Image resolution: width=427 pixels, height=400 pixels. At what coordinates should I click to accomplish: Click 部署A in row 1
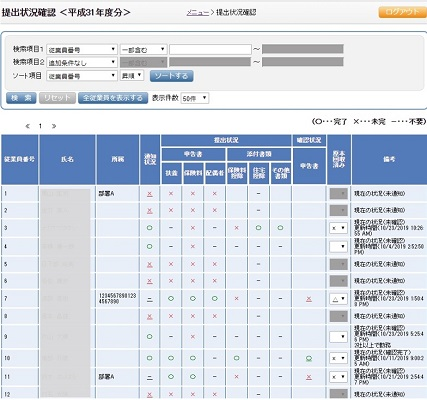(x=106, y=194)
